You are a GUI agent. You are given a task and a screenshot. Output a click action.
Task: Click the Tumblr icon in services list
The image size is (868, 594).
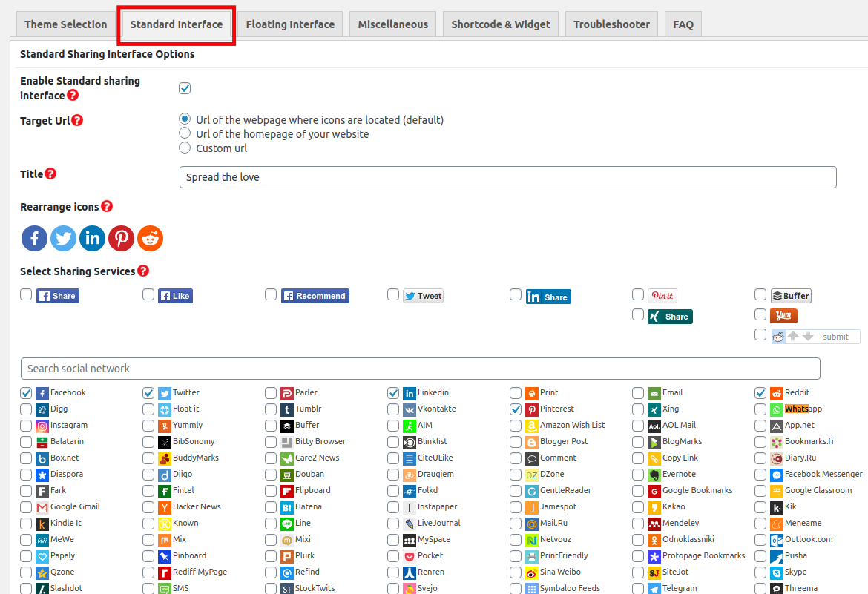(287, 410)
